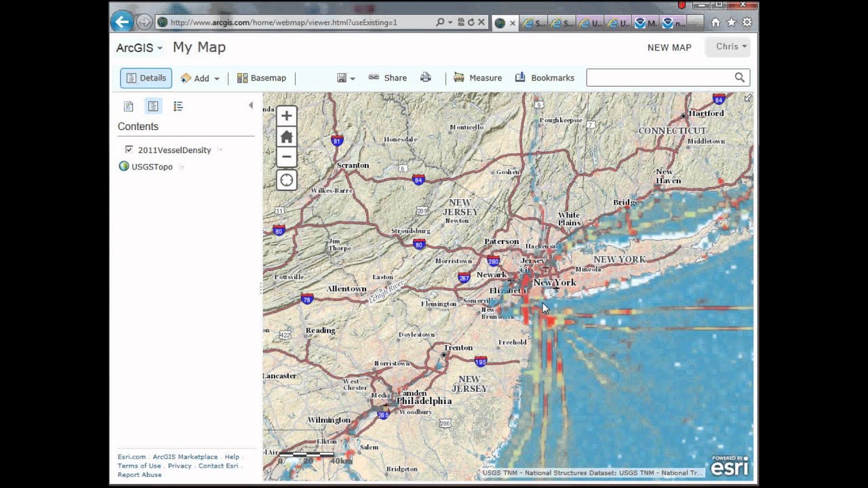
Task: Refresh the page in address bar
Action: [471, 22]
